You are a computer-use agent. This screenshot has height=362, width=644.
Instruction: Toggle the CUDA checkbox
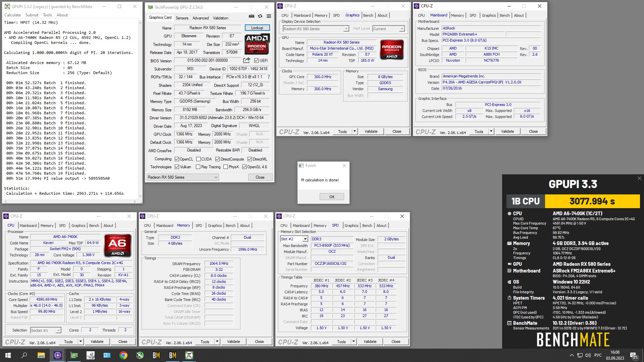[198, 159]
